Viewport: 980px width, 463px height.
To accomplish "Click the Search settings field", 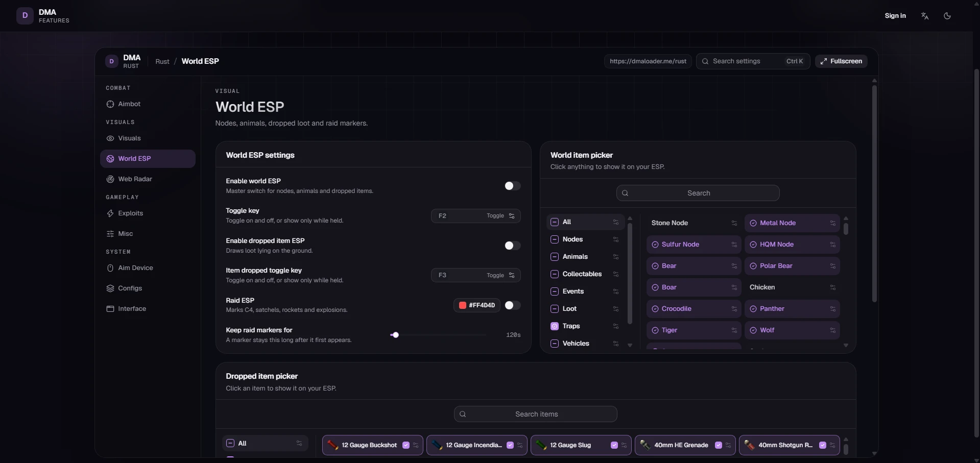I will 753,61.
